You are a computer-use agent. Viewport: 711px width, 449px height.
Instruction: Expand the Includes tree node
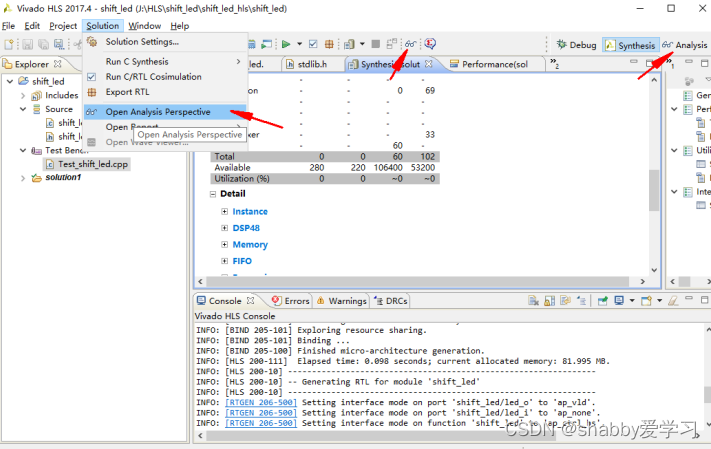(23, 95)
